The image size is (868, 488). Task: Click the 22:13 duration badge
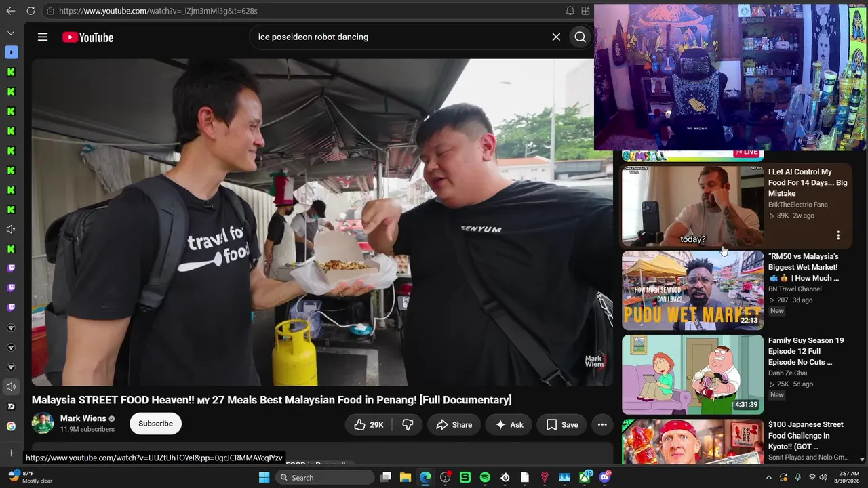pyautogui.click(x=749, y=321)
